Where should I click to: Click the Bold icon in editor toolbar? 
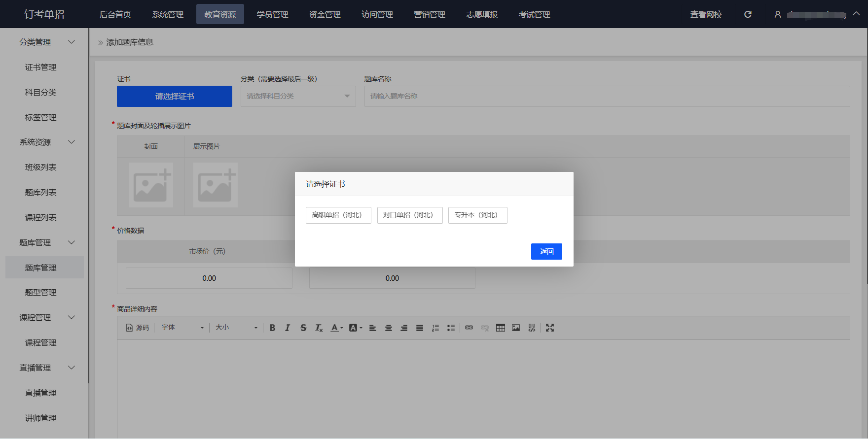pos(272,328)
